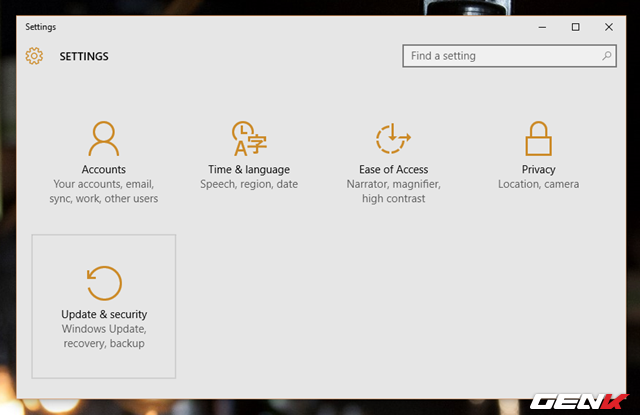Click the "Privacy" category label

[x=538, y=170]
